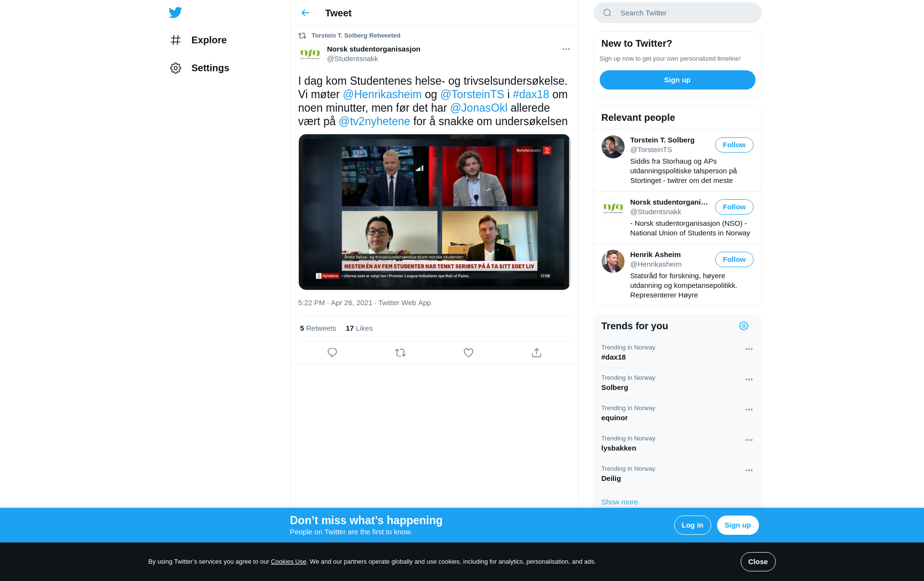Click the search magnifier icon
Screen dimensions: 924x581
[x=607, y=13]
